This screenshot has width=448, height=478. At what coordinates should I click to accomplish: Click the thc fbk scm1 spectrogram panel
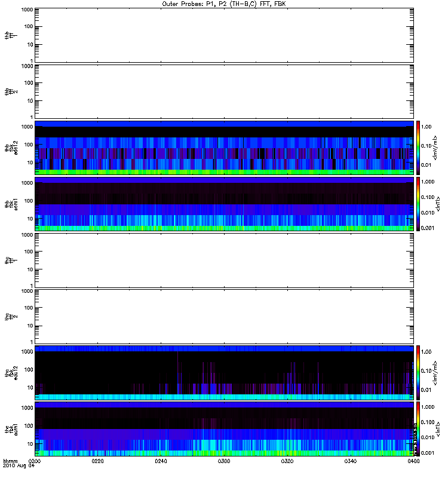tap(224, 429)
